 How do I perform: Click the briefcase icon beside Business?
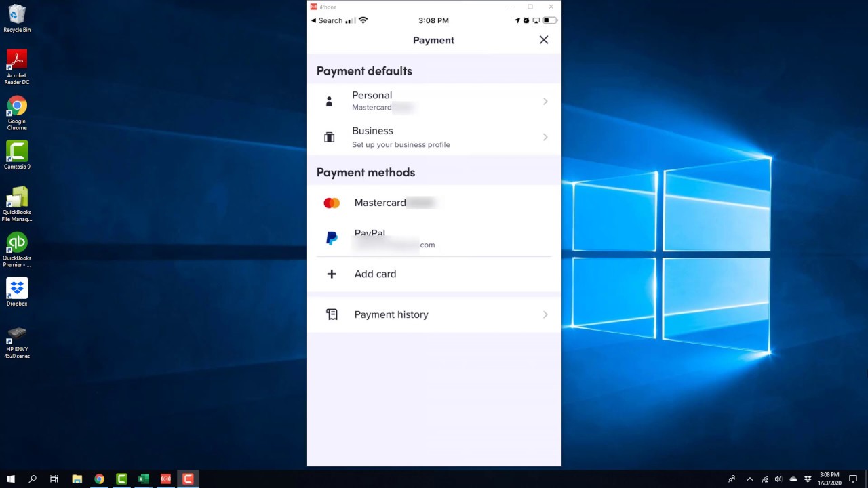pos(329,137)
